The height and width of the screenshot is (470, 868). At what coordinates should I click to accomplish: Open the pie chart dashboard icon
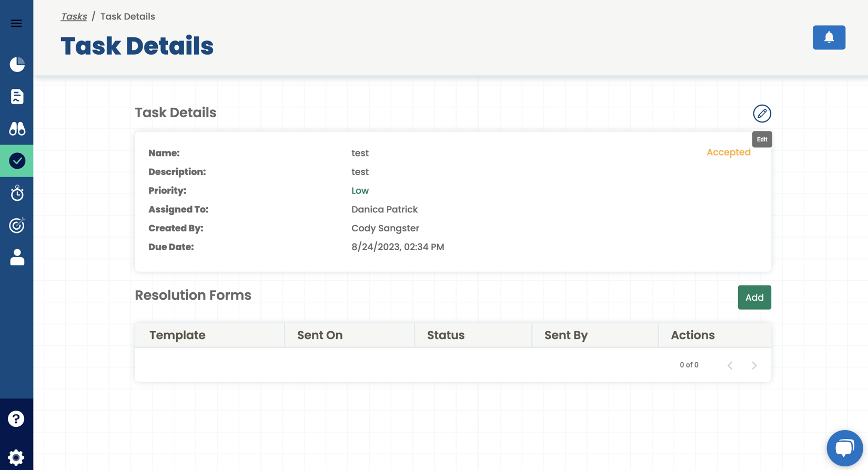(x=17, y=64)
